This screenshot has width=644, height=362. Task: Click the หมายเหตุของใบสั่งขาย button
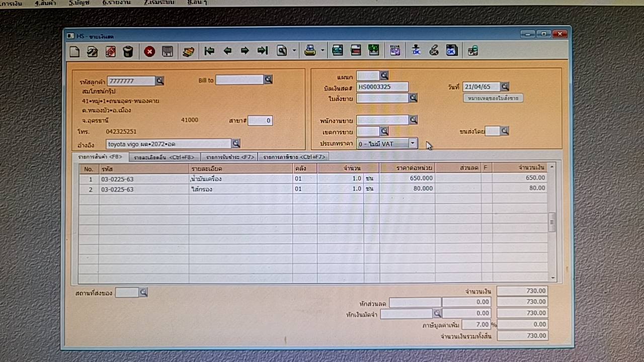point(493,98)
